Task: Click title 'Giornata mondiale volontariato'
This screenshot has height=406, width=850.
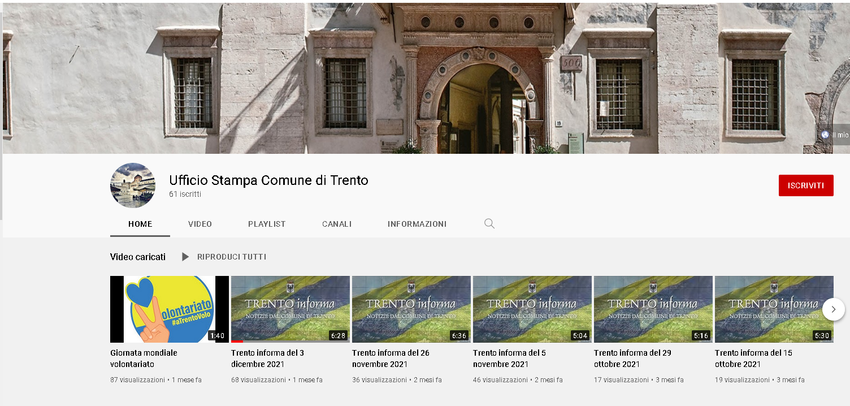Action: tap(144, 358)
